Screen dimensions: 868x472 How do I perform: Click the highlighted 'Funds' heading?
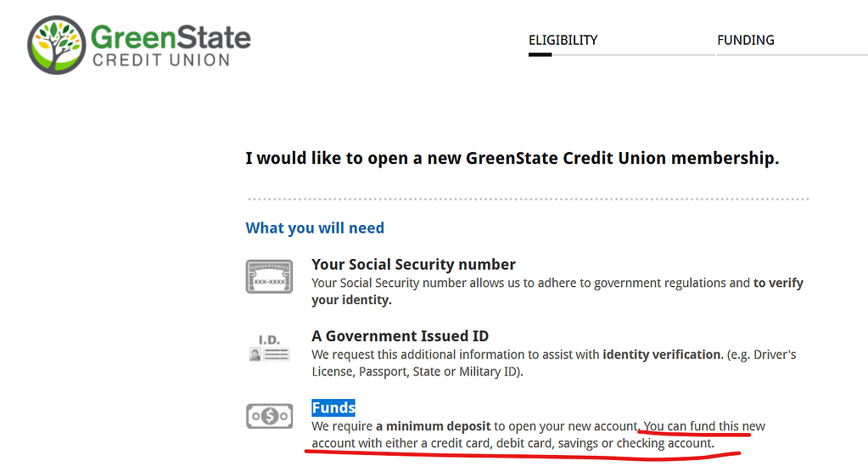click(333, 407)
